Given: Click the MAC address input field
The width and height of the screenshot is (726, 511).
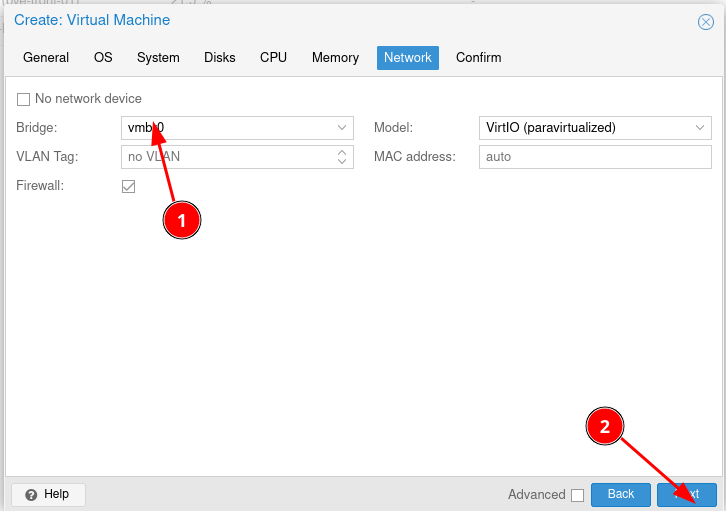Looking at the screenshot, I should point(595,157).
